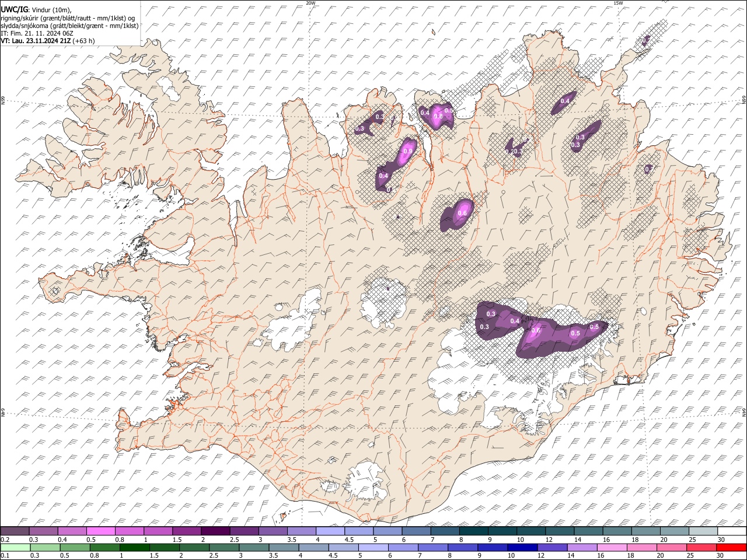Click the "25" label on the upper legend row
The height and width of the screenshot is (560, 747).
(693, 540)
